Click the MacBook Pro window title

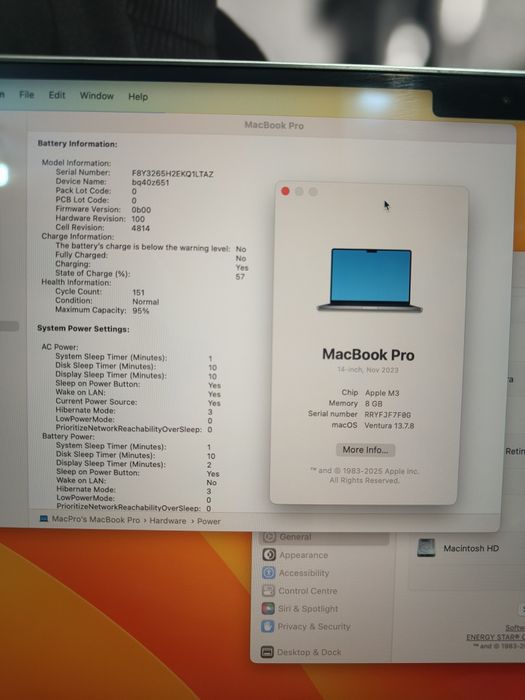click(274, 125)
